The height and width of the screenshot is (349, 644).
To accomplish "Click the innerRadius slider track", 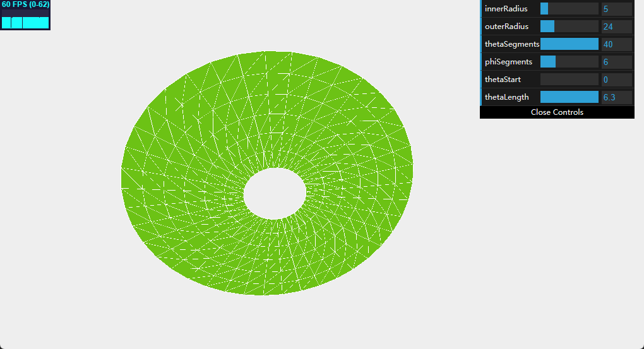I will pos(569,9).
